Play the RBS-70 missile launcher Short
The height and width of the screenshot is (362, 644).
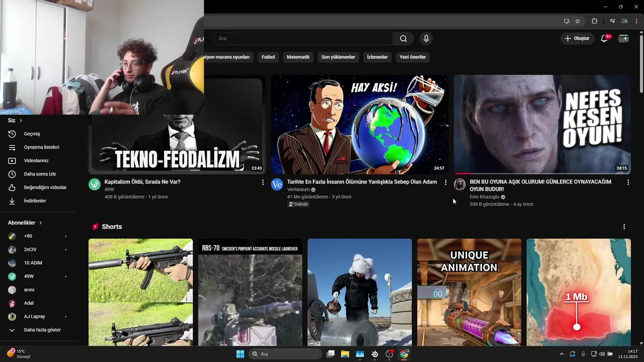(250, 292)
